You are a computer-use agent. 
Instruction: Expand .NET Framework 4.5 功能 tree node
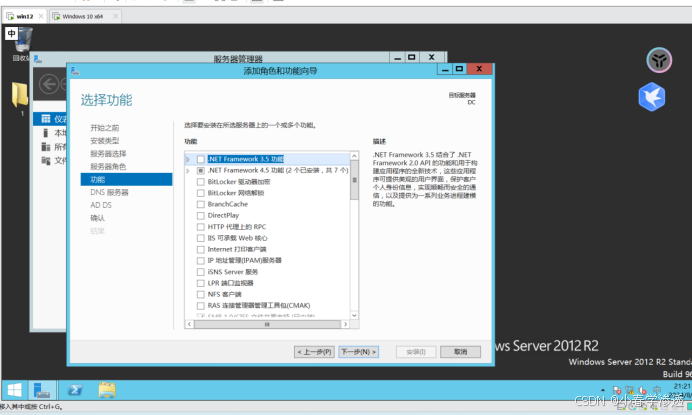click(188, 170)
